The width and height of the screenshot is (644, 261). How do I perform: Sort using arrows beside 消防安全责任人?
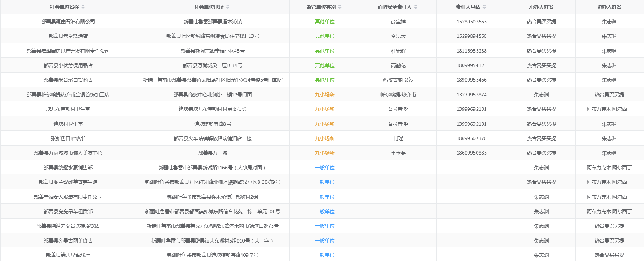(x=416, y=7)
